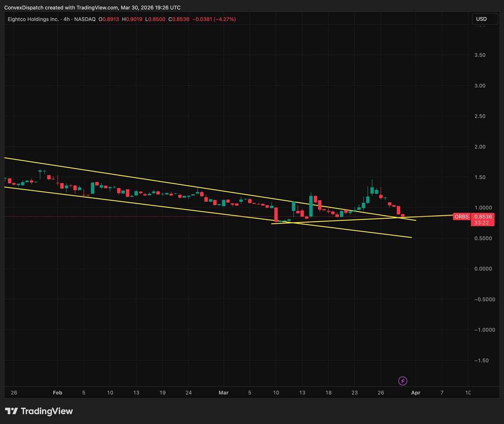Click the purple lightning bolt event icon
The height and width of the screenshot is (424, 504).
(x=402, y=381)
